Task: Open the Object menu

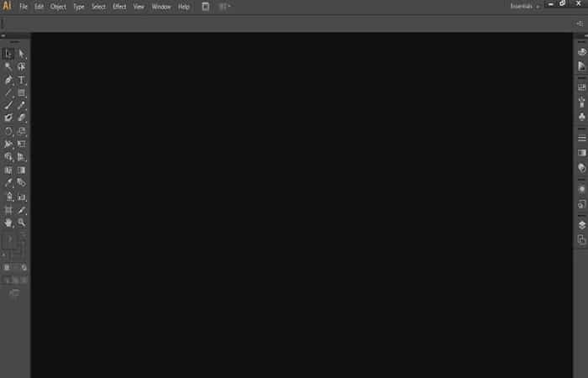Action: (58, 7)
